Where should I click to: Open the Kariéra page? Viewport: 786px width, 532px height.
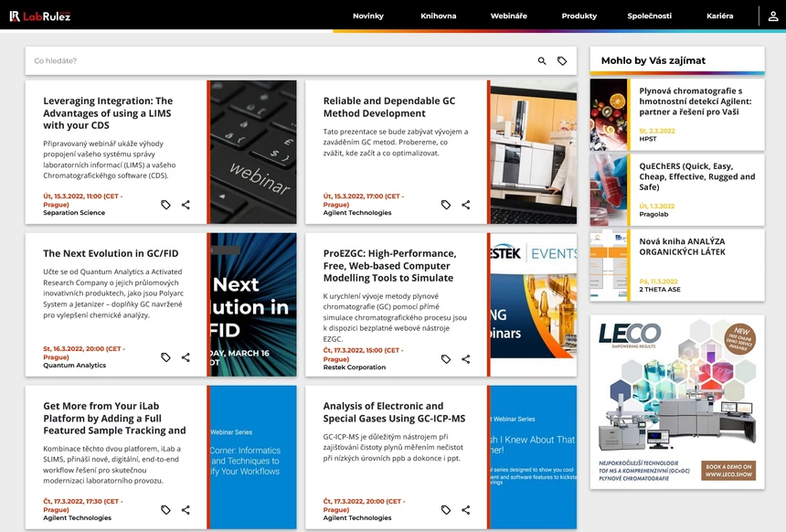pyautogui.click(x=719, y=16)
